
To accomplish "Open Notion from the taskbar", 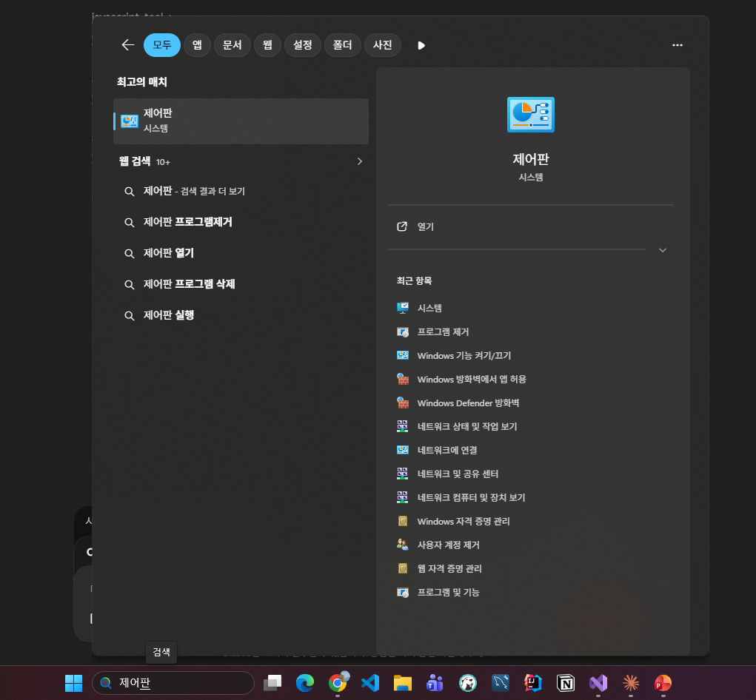I will (566, 683).
